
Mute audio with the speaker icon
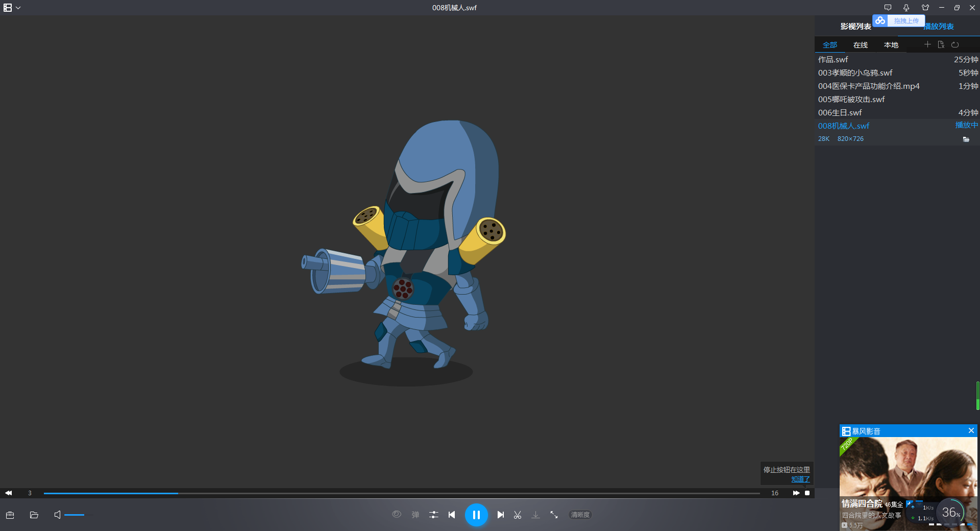(x=57, y=515)
